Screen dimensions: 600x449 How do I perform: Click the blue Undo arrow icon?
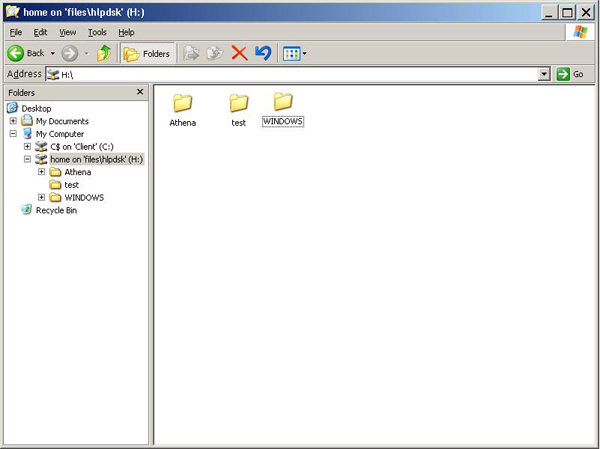point(263,53)
